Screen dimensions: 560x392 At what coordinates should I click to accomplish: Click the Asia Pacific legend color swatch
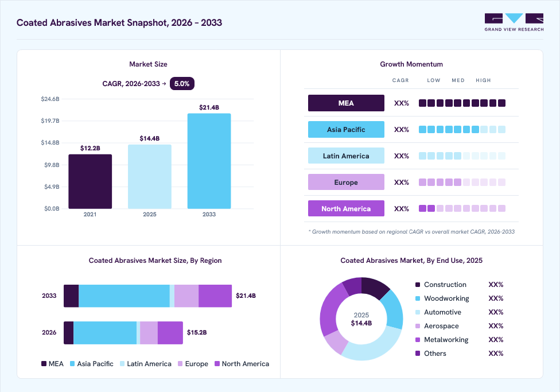pos(72,364)
